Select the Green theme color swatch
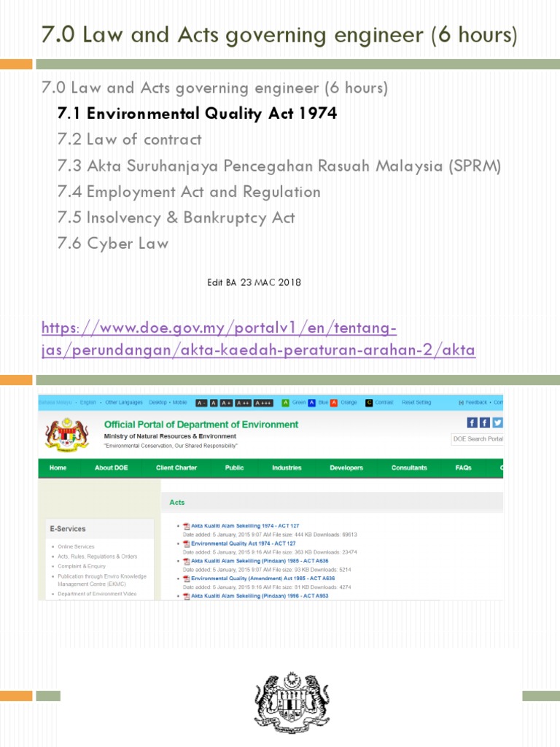 coord(286,403)
